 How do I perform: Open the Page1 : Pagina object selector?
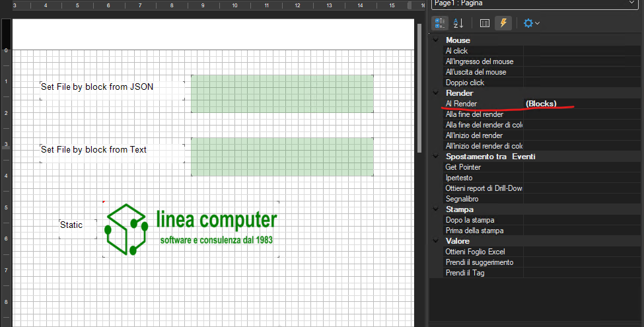point(536,4)
